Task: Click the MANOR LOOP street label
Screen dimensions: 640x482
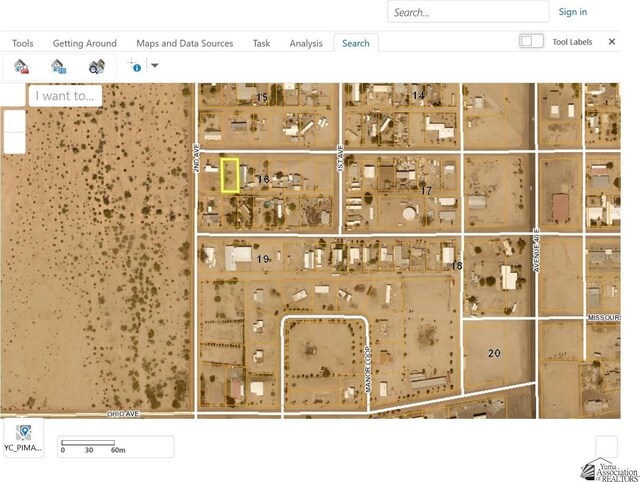Action: click(368, 370)
